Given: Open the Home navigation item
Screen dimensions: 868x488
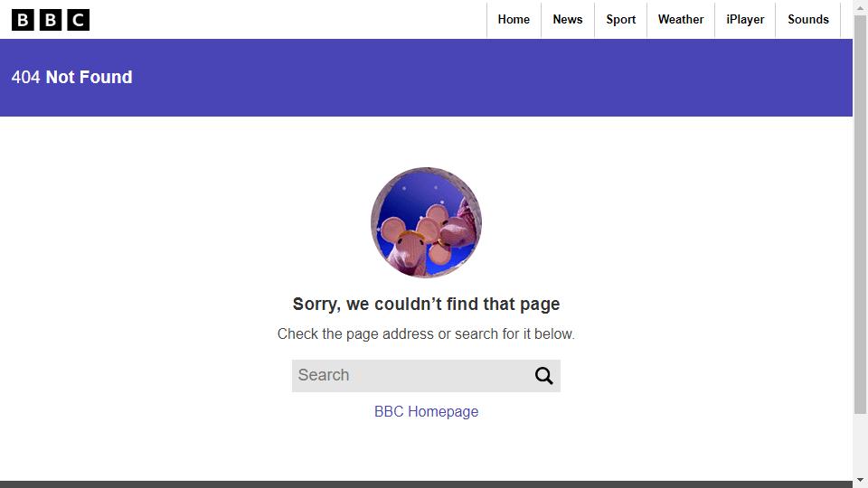Looking at the screenshot, I should tap(514, 19).
